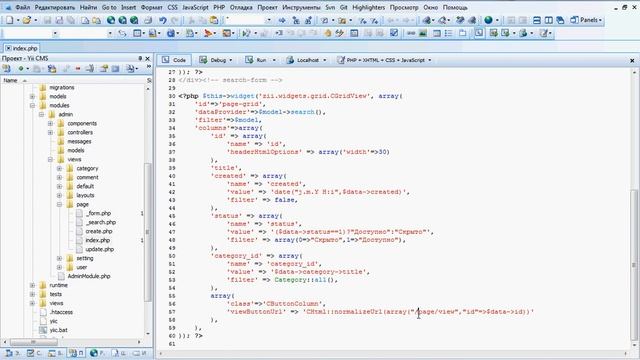Pin the Project panel with pushpin icon
This screenshot has height=360, width=640.
coord(140,58)
